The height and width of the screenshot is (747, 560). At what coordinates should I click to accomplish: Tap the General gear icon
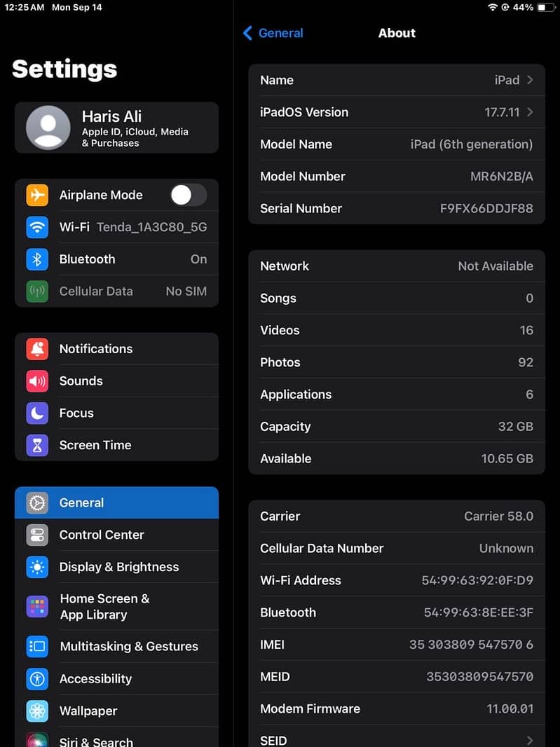click(37, 502)
